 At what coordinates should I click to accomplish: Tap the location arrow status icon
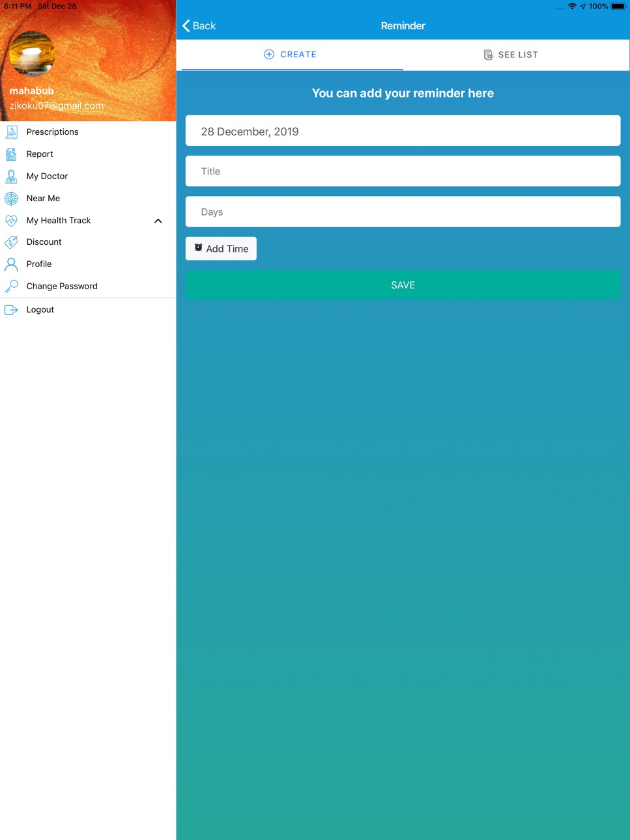click(582, 7)
